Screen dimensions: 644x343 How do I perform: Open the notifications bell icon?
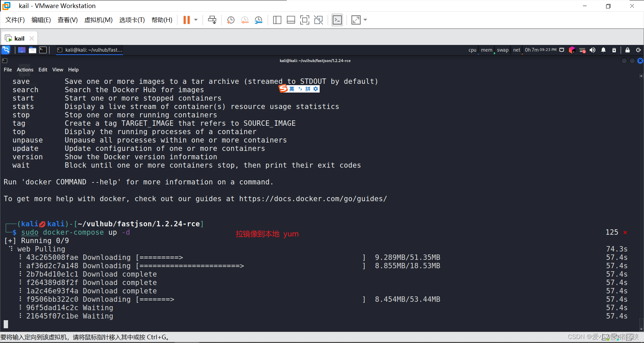pyautogui.click(x=603, y=50)
